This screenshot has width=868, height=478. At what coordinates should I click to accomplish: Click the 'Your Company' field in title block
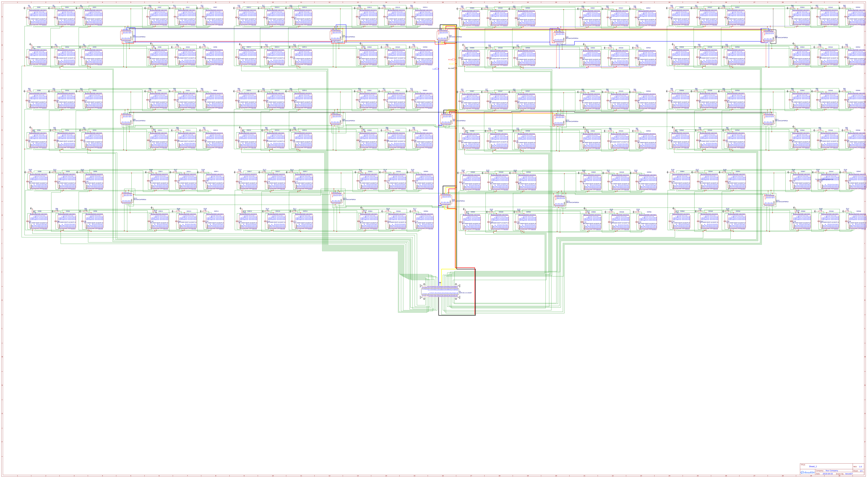(x=832, y=471)
